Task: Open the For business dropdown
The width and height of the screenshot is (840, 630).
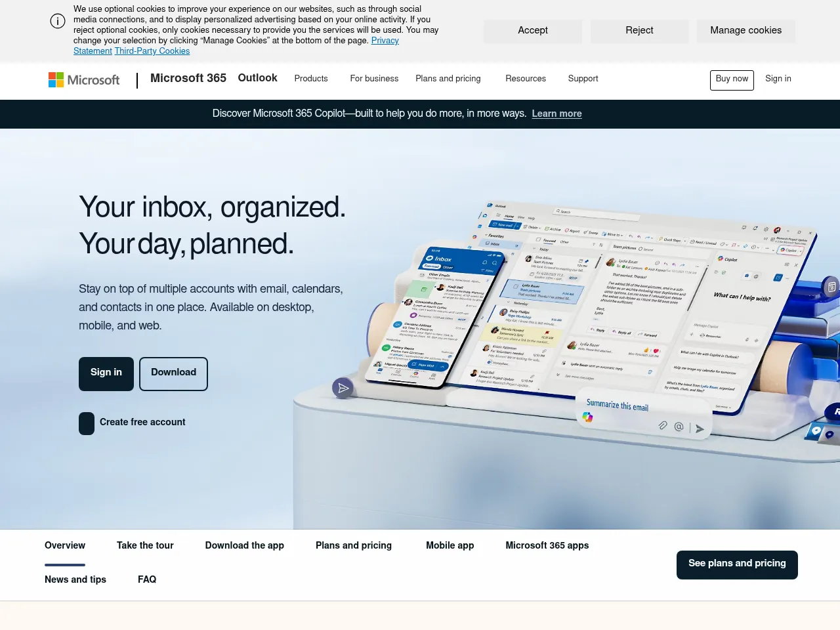Action: point(374,79)
